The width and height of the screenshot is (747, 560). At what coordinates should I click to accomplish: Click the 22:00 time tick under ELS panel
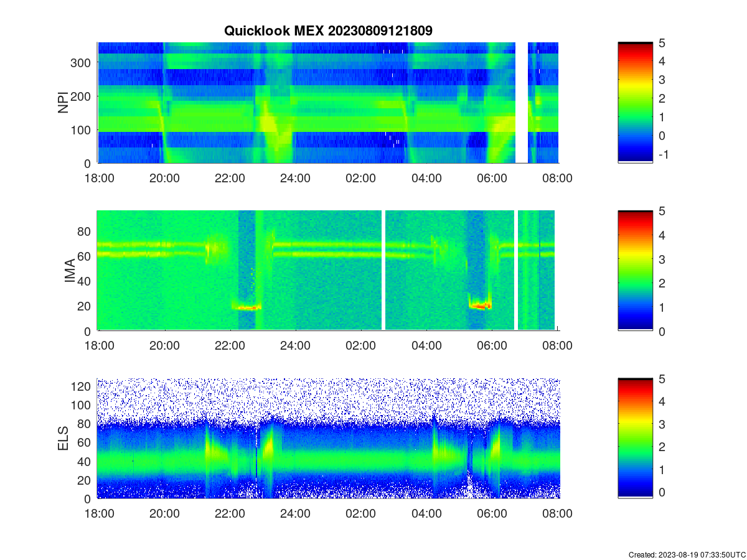[x=230, y=514]
